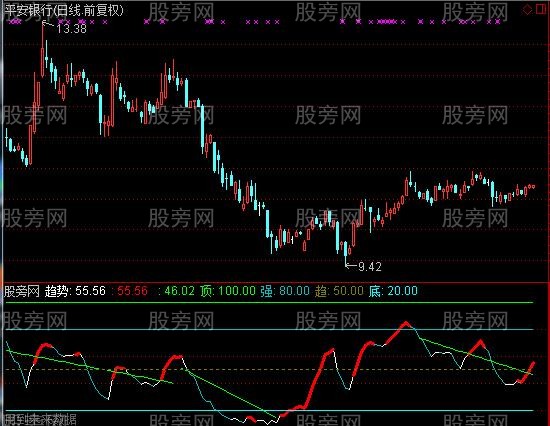Click the red 55.56 indicator value
Image resolution: width=550 pixels, height=426 pixels.
click(x=132, y=291)
